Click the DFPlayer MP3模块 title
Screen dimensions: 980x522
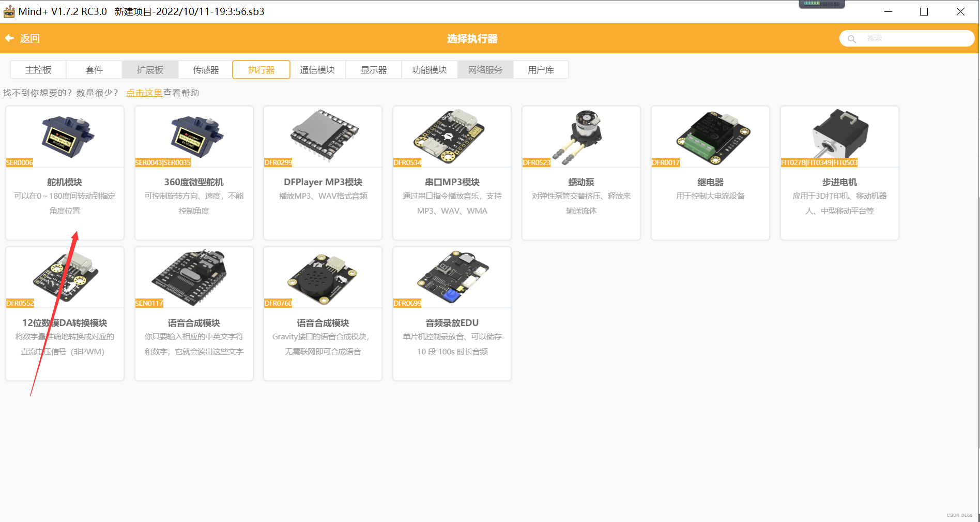click(323, 182)
